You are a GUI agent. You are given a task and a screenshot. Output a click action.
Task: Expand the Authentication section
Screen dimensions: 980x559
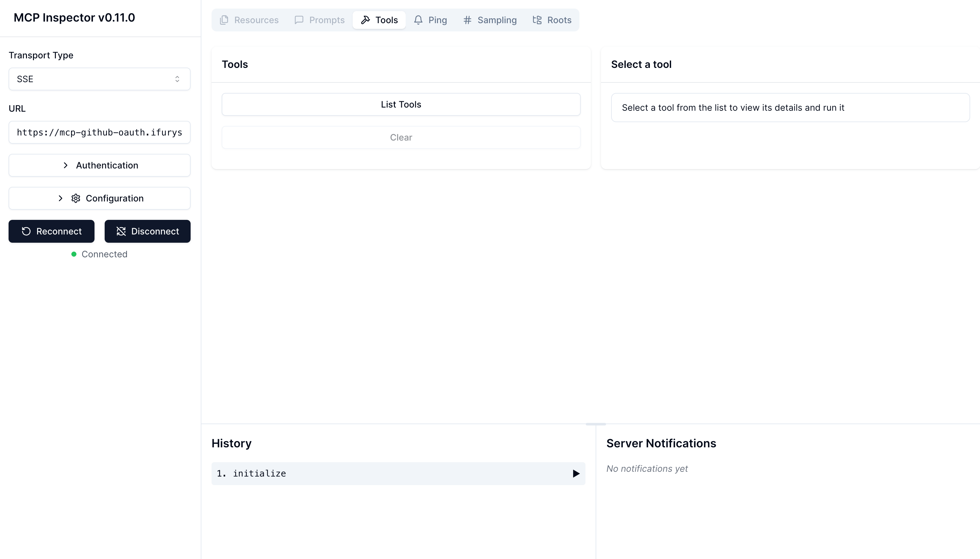coord(99,166)
